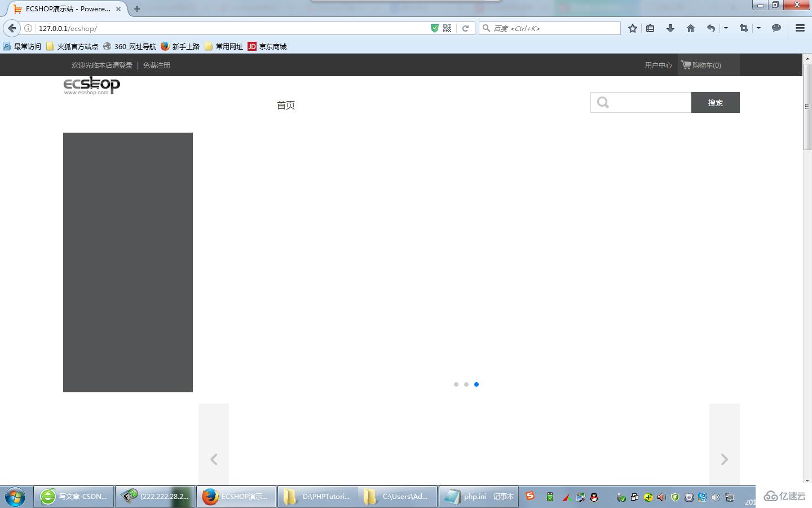
Task: Follow the 免费注册 link
Action: coord(157,65)
